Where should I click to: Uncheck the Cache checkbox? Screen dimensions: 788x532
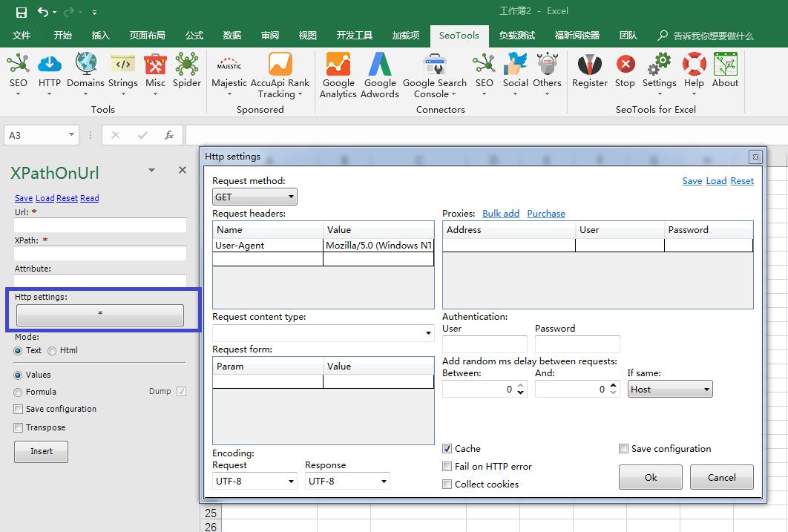click(x=447, y=449)
